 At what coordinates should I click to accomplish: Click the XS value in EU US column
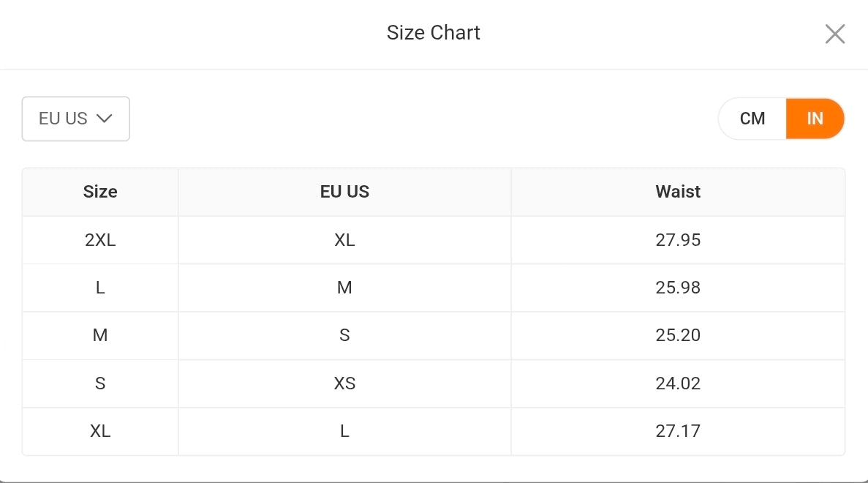pyautogui.click(x=344, y=383)
